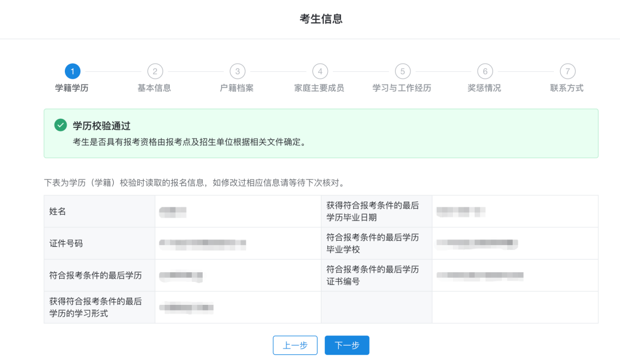Screen dimensions: 620x364
Task: Select step 3 circle 户籍档案
Action: pyautogui.click(x=238, y=71)
